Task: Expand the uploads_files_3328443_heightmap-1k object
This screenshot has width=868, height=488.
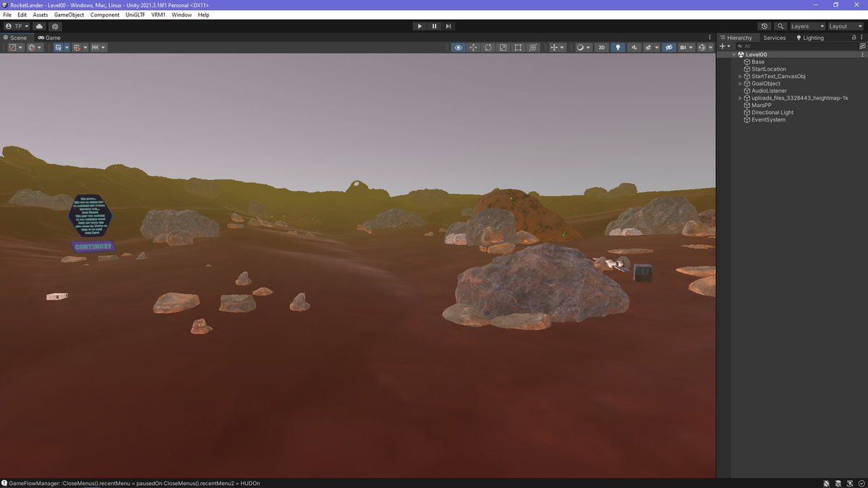Action: point(740,98)
